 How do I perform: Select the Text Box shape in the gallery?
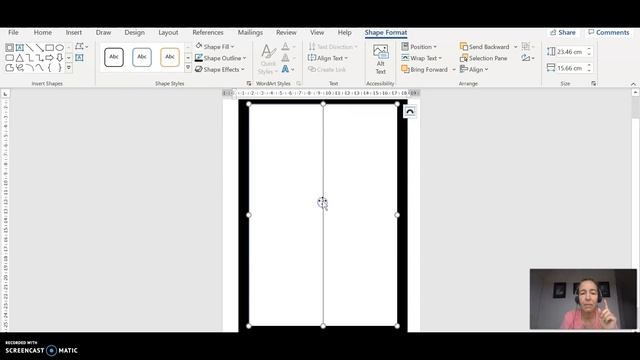point(19,48)
